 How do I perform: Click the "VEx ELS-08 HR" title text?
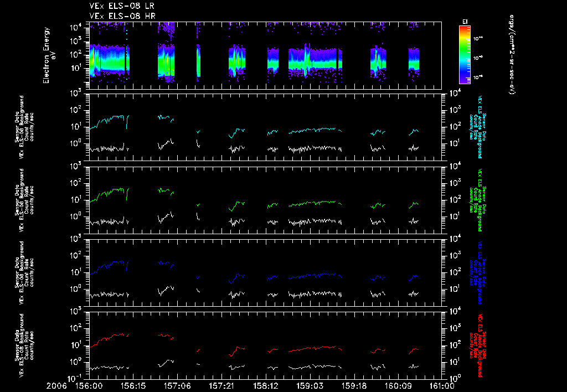122,16
